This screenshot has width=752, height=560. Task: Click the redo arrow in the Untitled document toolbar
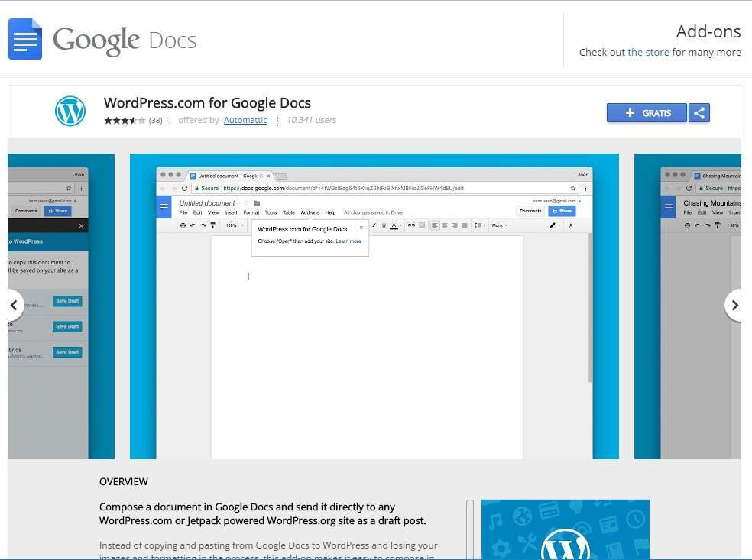pyautogui.click(x=203, y=225)
